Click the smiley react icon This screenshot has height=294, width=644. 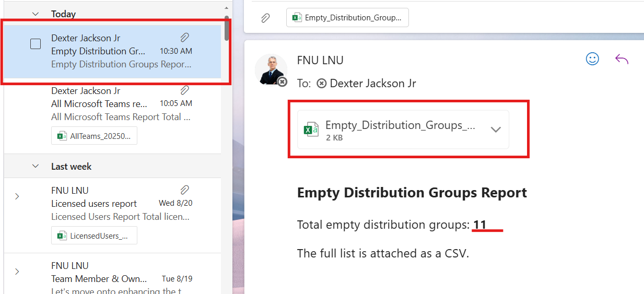(x=592, y=59)
